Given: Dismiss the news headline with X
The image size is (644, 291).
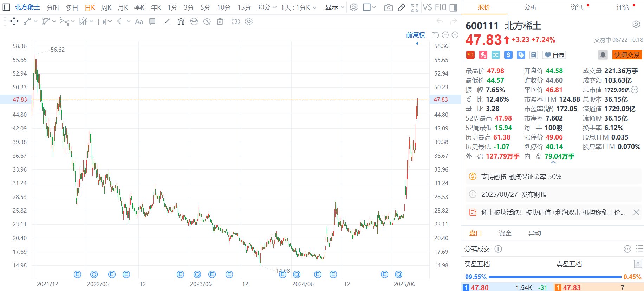Looking at the screenshot, I should click(636, 212).
